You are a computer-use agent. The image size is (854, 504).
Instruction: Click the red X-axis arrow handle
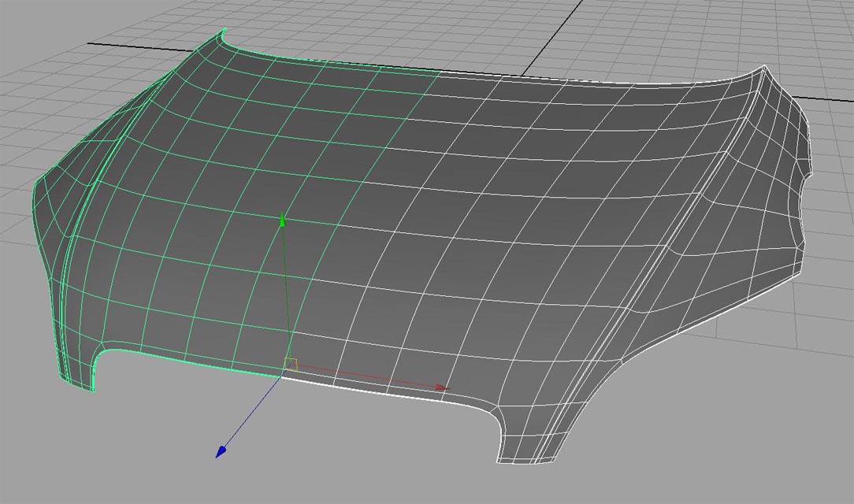(x=442, y=387)
